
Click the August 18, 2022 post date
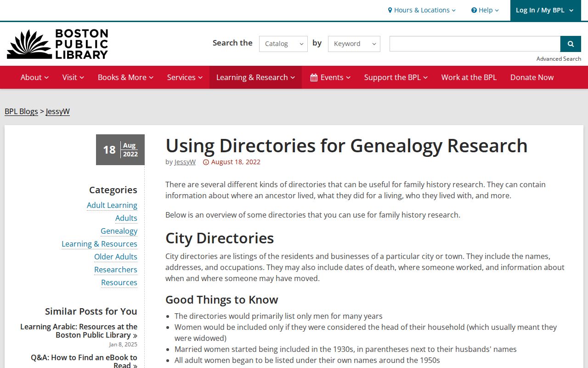pyautogui.click(x=236, y=162)
